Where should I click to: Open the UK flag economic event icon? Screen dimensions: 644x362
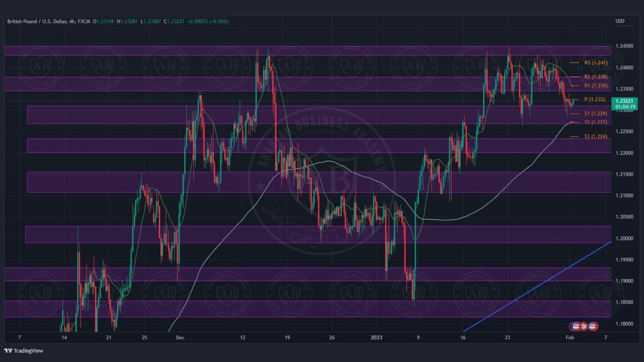[584, 326]
